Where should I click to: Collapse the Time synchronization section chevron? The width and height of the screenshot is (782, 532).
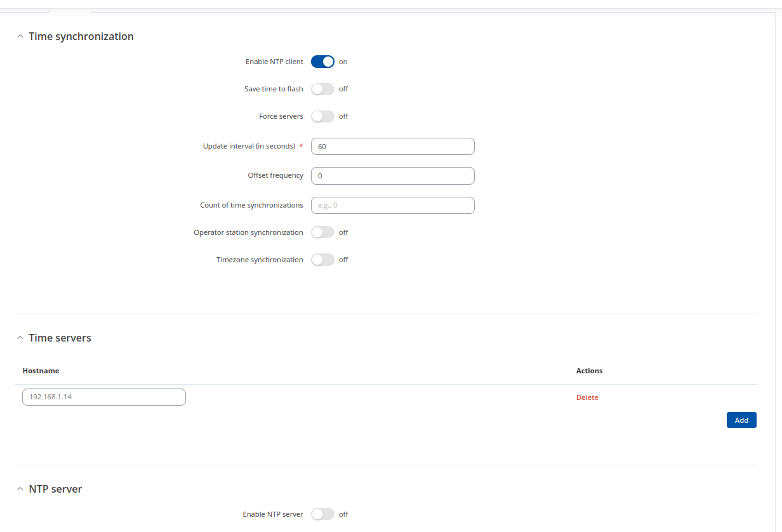[20, 37]
